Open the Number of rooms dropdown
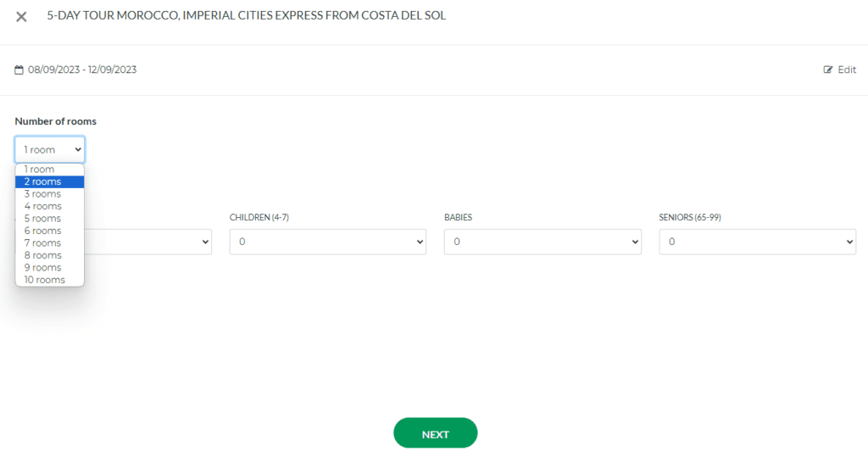Viewport: 868px width, 457px height. point(49,149)
